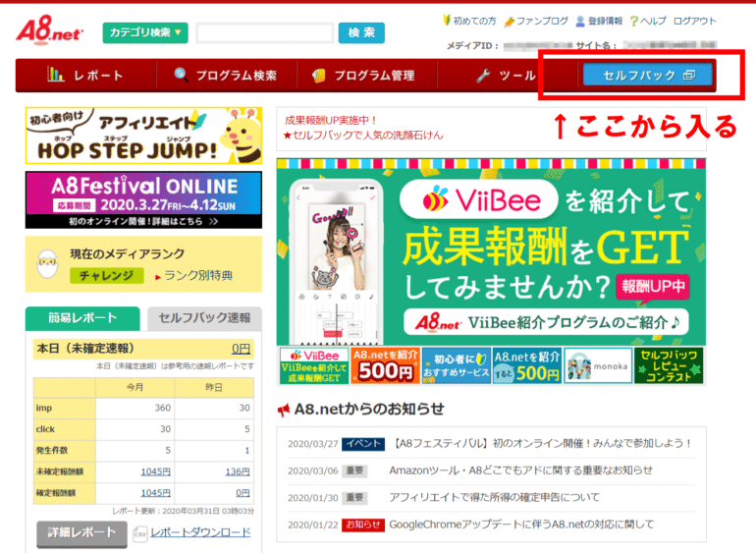Open the プログラム検索 menu
The height and width of the screenshot is (553, 756).
pyautogui.click(x=226, y=76)
